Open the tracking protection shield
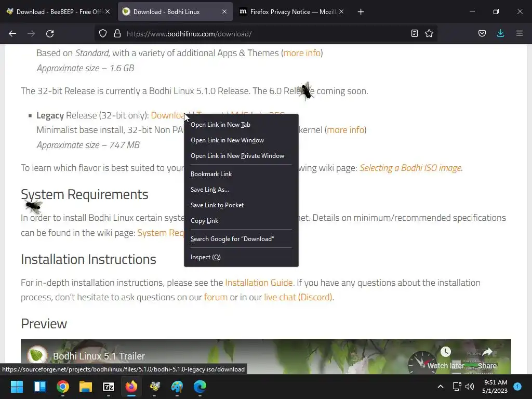532x399 pixels. pos(103,34)
